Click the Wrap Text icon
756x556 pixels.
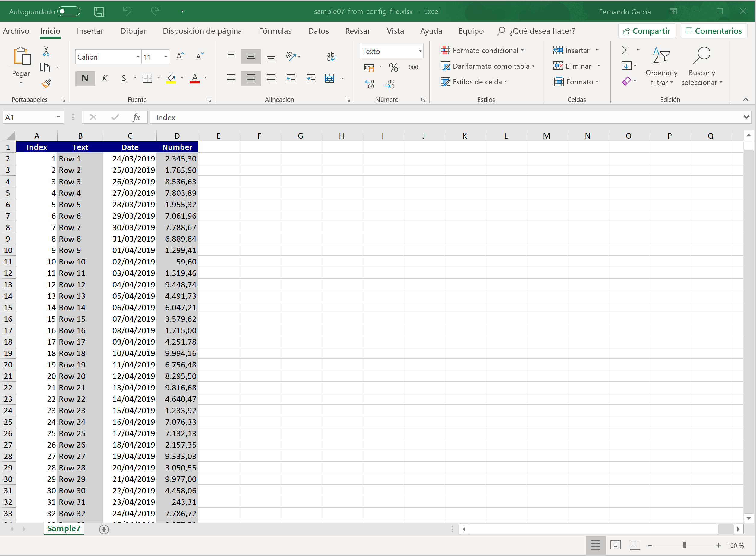coord(331,56)
